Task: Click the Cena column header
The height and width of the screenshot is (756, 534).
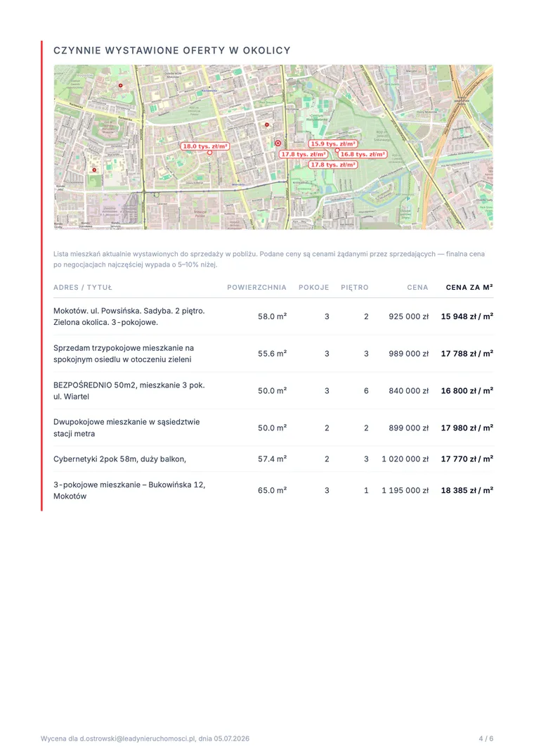Action: pos(417,288)
